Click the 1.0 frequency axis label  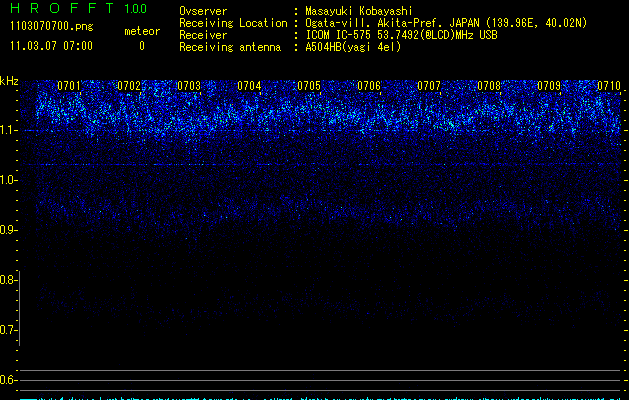[x=7, y=180]
